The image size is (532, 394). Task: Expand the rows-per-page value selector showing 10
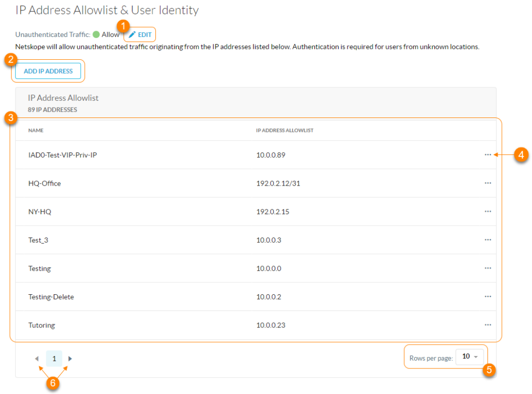coord(469,357)
